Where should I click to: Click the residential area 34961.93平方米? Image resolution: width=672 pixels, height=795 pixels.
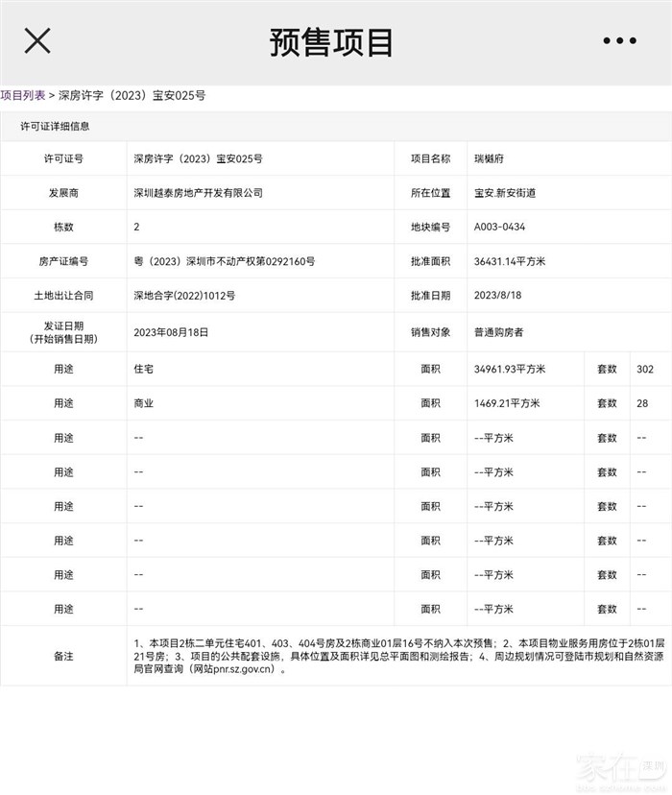pyautogui.click(x=510, y=370)
